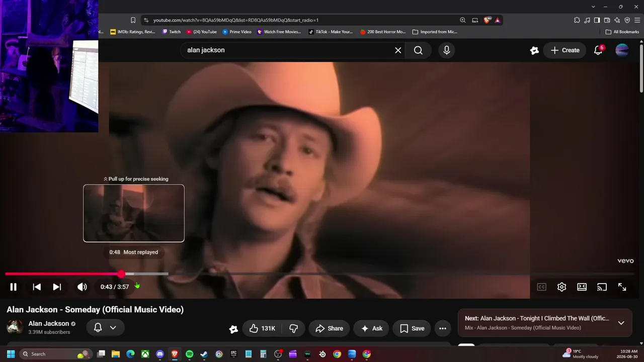Open the media control music note icon
Viewport: 644px width, 362px height.
(x=587, y=20)
